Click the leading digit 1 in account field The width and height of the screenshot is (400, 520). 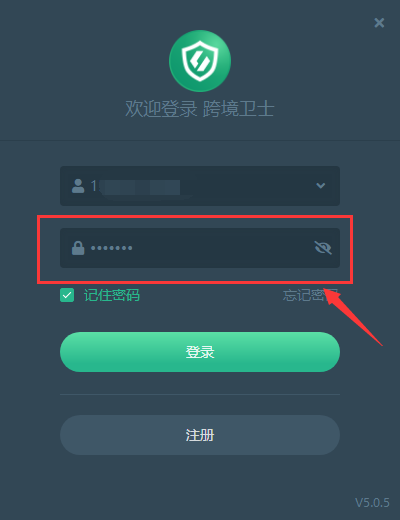[94, 186]
